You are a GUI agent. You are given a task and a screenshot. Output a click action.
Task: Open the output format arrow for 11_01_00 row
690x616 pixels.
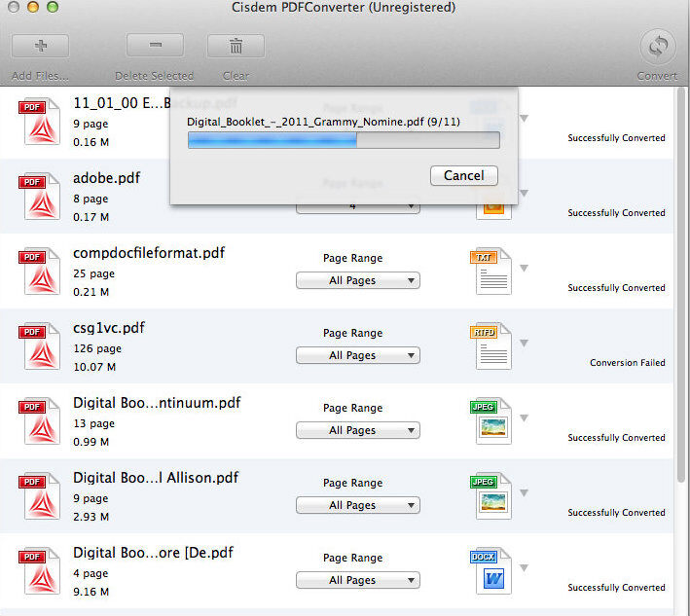(x=524, y=119)
